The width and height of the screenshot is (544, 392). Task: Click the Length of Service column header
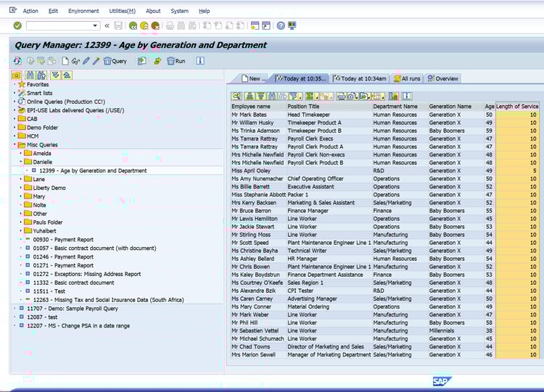pos(517,107)
